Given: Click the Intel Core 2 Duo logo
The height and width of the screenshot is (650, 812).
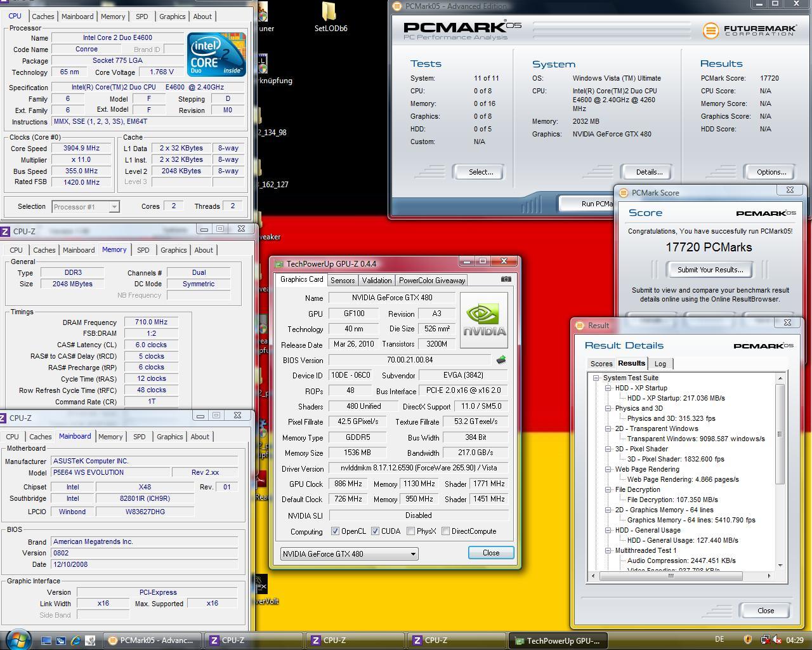Looking at the screenshot, I should point(217,55).
